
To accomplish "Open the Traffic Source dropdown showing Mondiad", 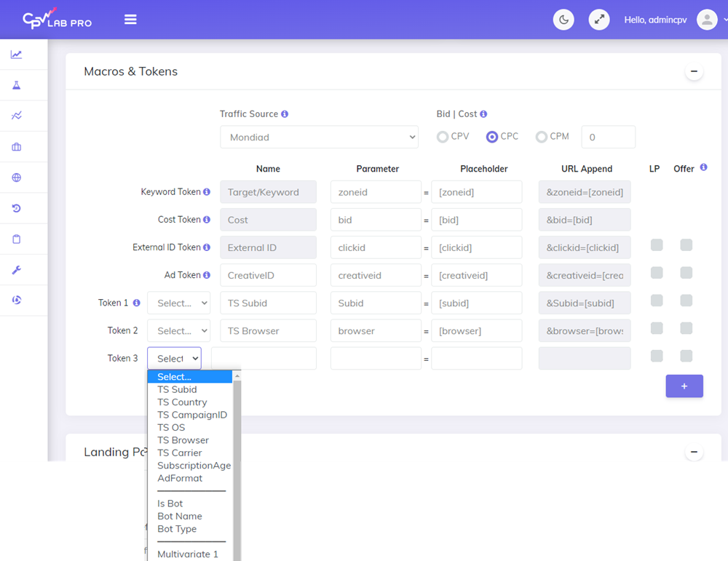I will coord(319,137).
